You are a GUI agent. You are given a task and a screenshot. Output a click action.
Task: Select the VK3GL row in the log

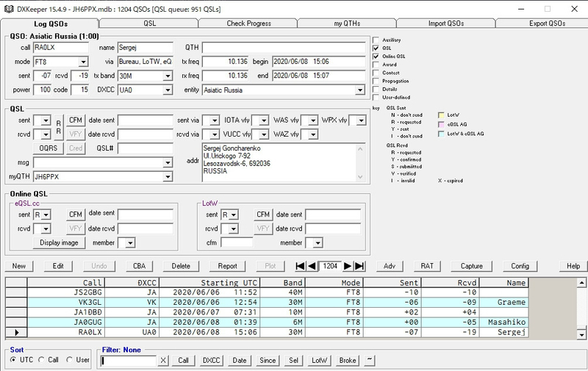click(x=278, y=303)
